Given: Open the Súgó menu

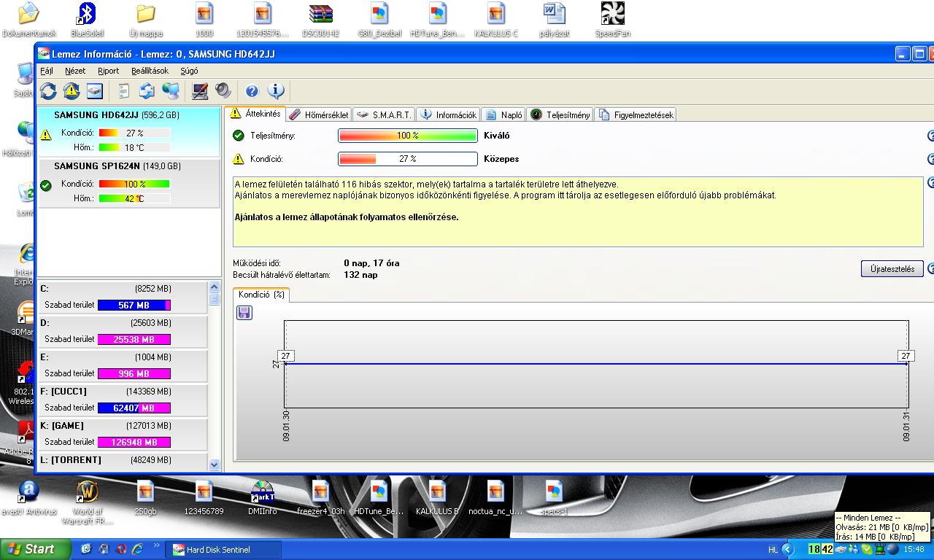Looking at the screenshot, I should point(189,71).
